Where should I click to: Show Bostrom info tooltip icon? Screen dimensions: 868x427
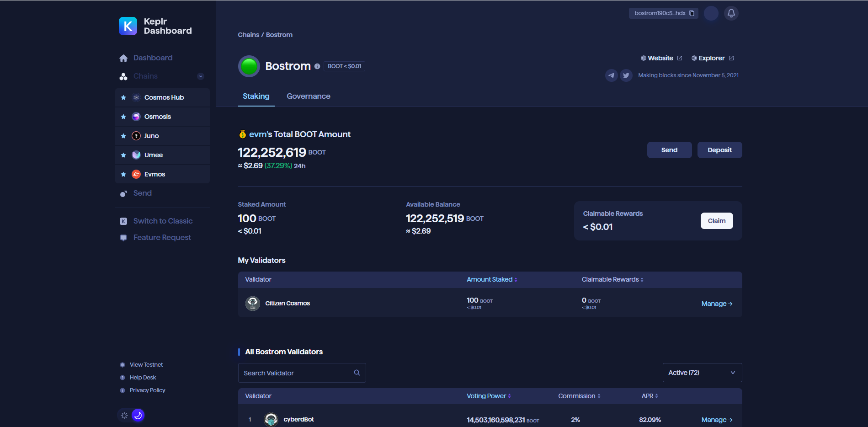(317, 66)
